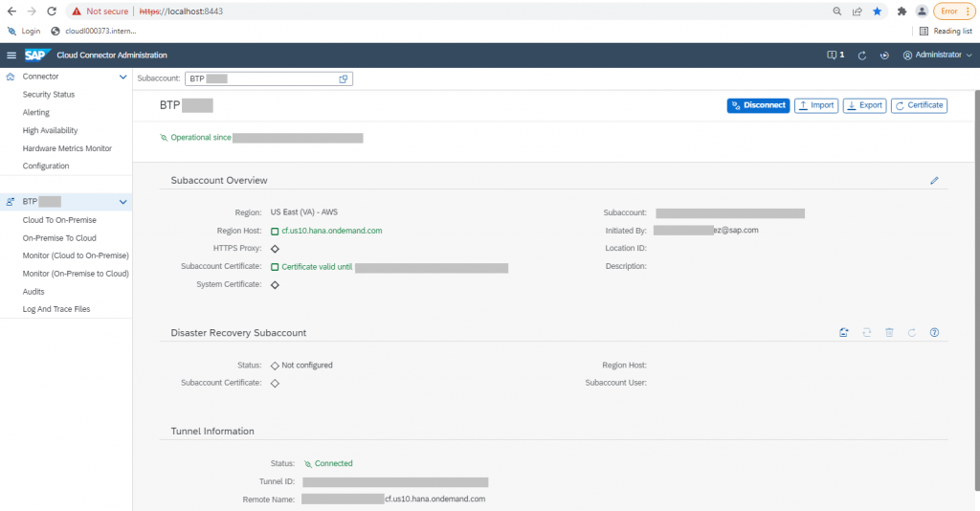
Task: Click the restart icon next to Administrator
Action: [884, 55]
